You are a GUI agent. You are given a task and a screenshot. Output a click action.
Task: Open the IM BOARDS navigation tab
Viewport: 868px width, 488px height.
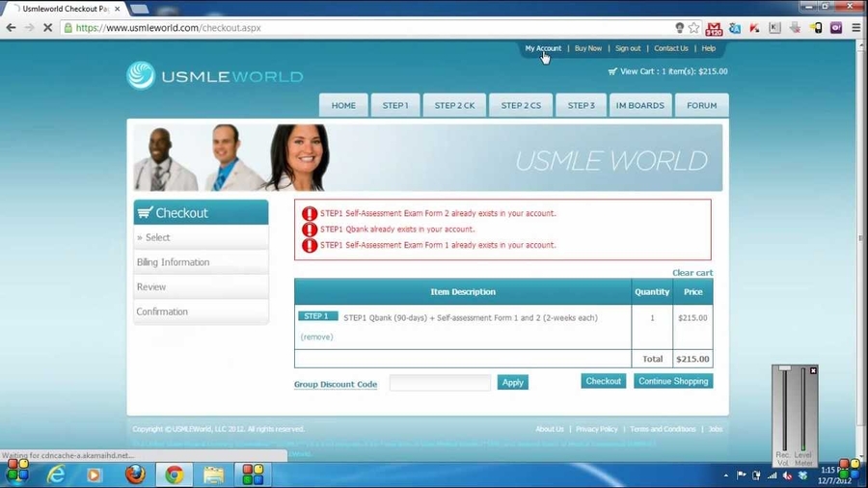pos(640,105)
